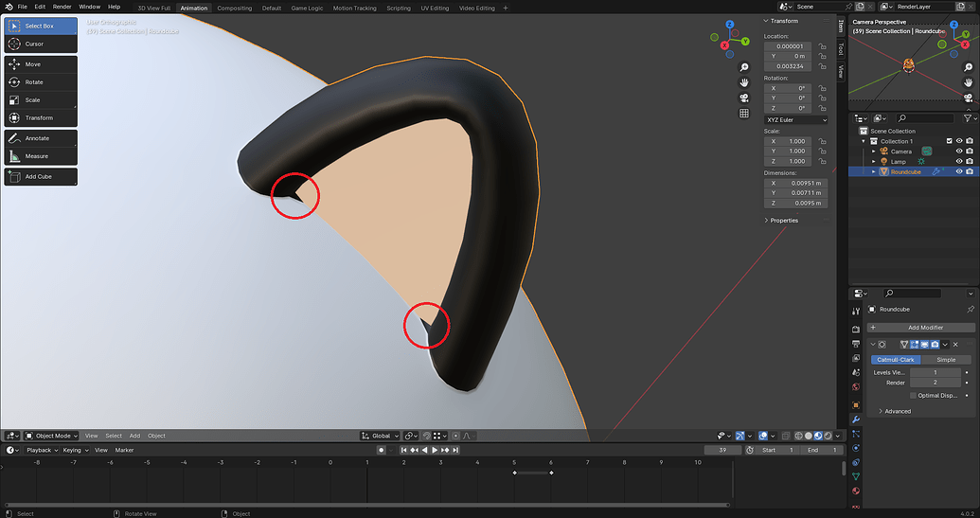Toggle modifier edit mode display
The height and width of the screenshot is (518, 980).
pos(915,345)
